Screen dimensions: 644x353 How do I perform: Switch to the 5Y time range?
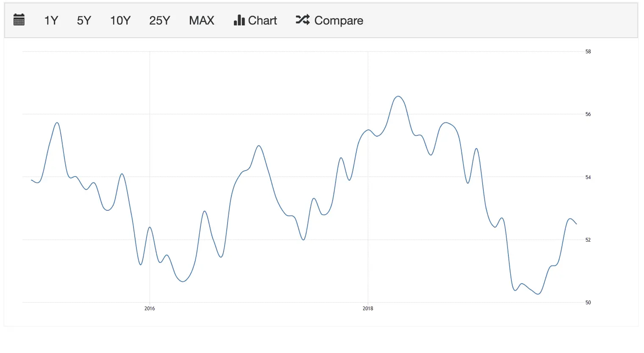coord(84,20)
